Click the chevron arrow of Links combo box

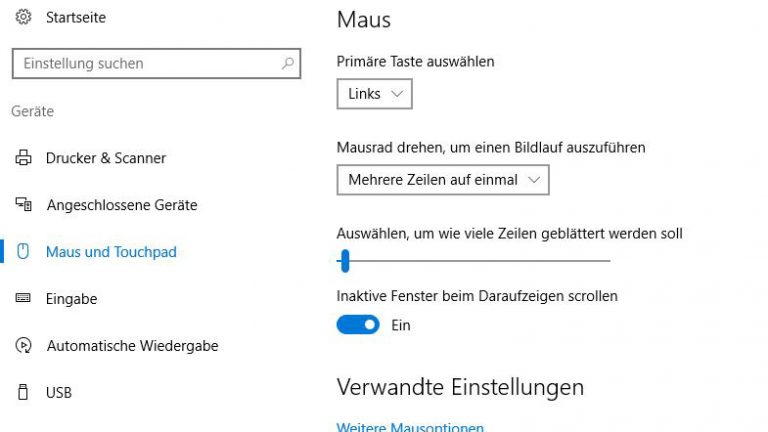tap(397, 94)
